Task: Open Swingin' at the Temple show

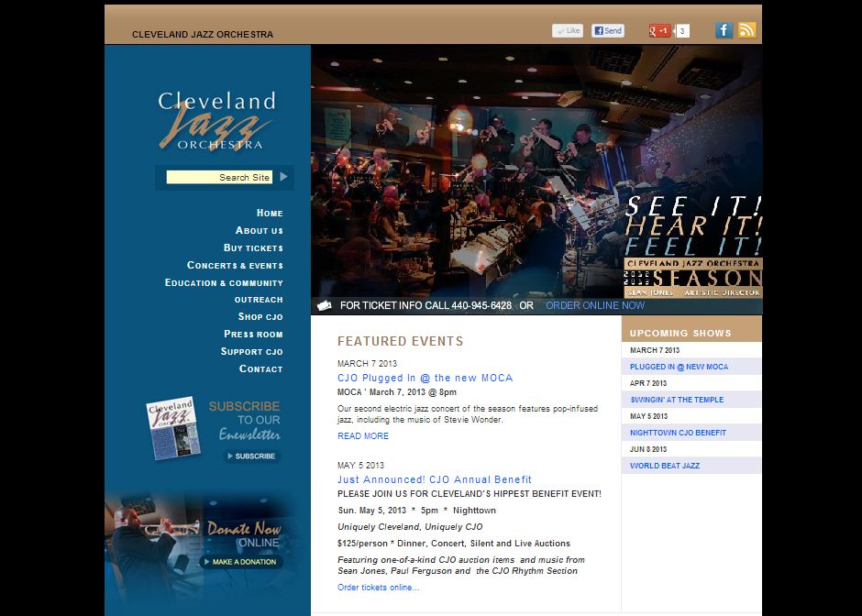Action: point(677,400)
